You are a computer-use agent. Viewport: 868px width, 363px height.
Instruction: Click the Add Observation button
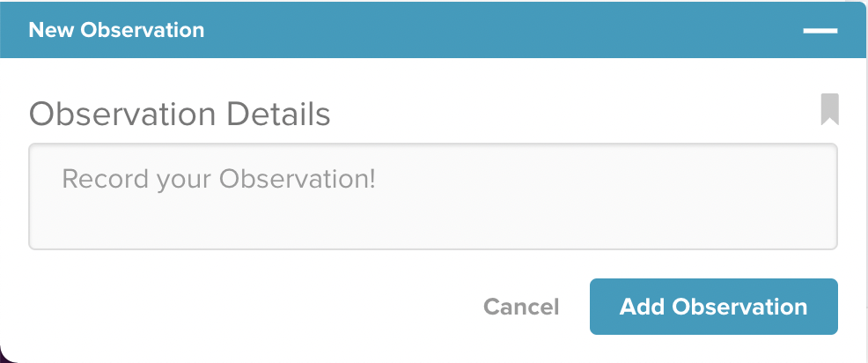point(714,307)
